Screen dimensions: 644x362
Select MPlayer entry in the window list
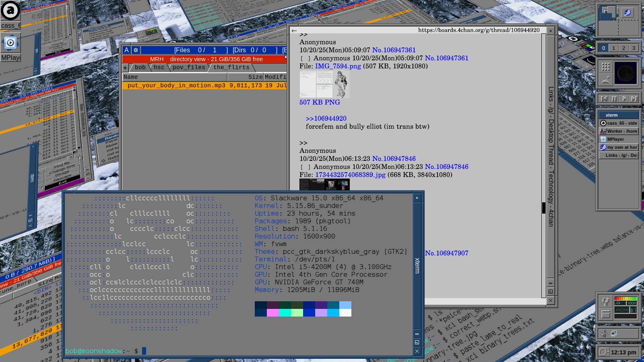pos(619,139)
